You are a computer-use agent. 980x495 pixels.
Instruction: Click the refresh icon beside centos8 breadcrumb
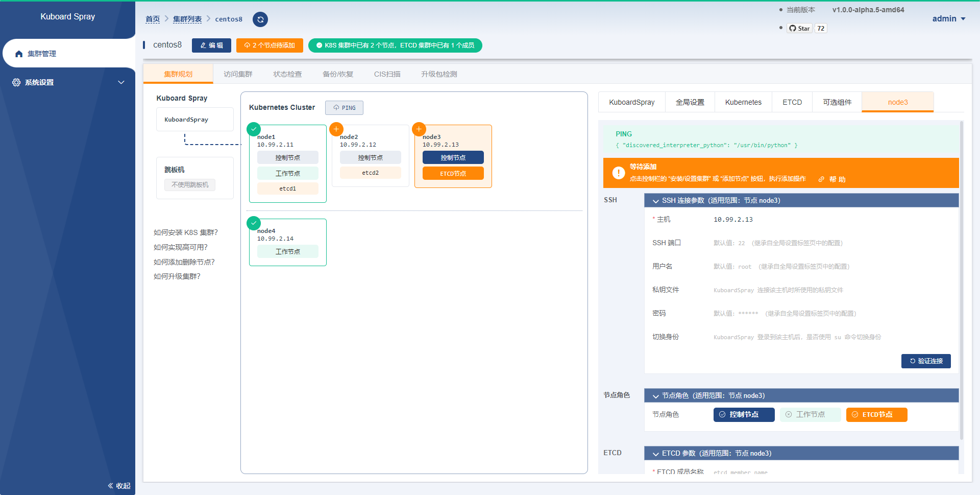pos(260,19)
